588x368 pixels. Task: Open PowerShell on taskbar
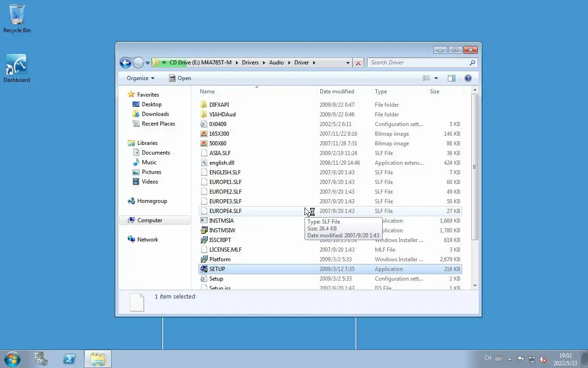(x=70, y=359)
